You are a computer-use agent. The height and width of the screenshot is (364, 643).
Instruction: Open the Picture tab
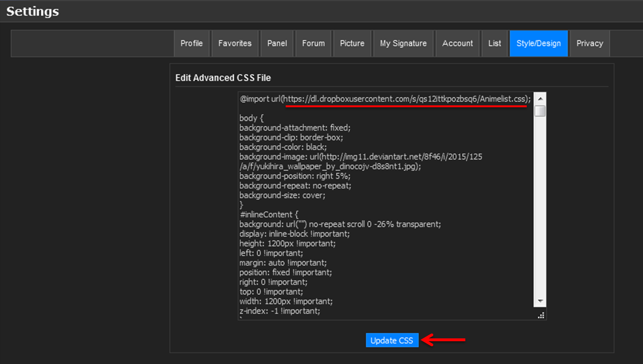tap(352, 43)
